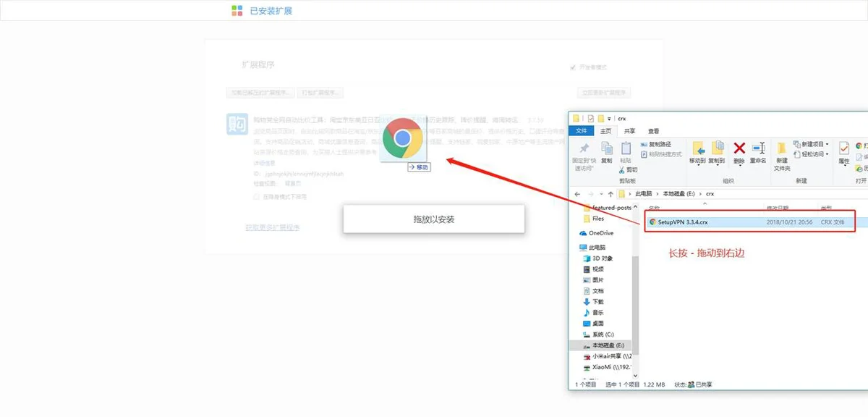Open OneDrive in the navigation pane
868x417 pixels.
(596, 233)
